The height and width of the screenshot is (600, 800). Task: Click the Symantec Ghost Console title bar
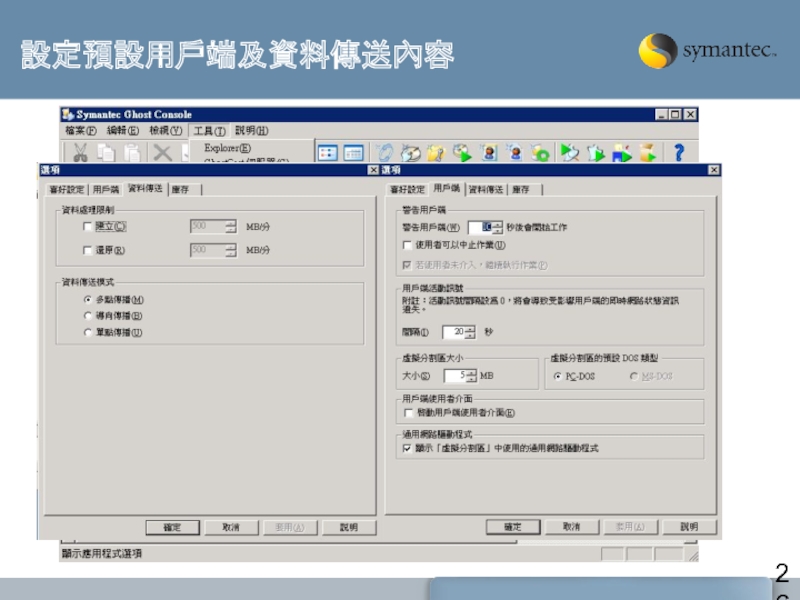click(379, 114)
